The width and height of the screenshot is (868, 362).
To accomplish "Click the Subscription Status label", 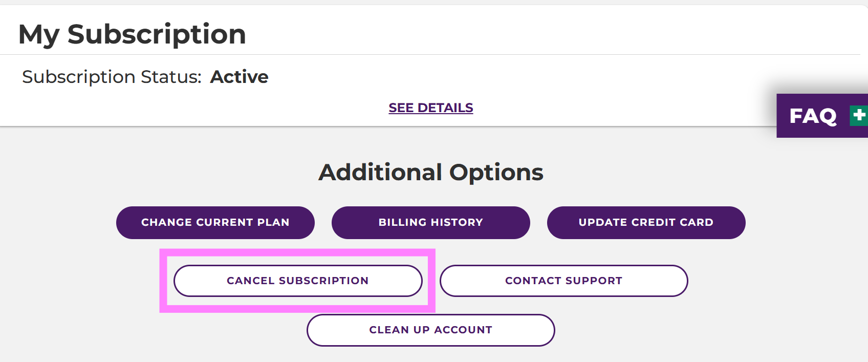I will 112,77.
